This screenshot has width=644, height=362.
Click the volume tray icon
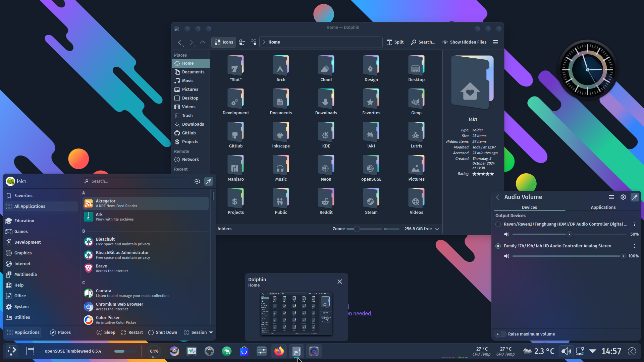point(566,351)
